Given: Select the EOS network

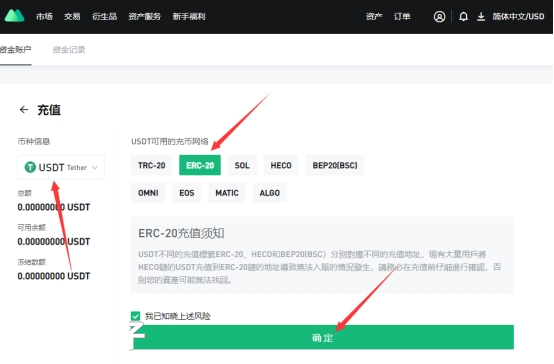Looking at the screenshot, I should 187,193.
